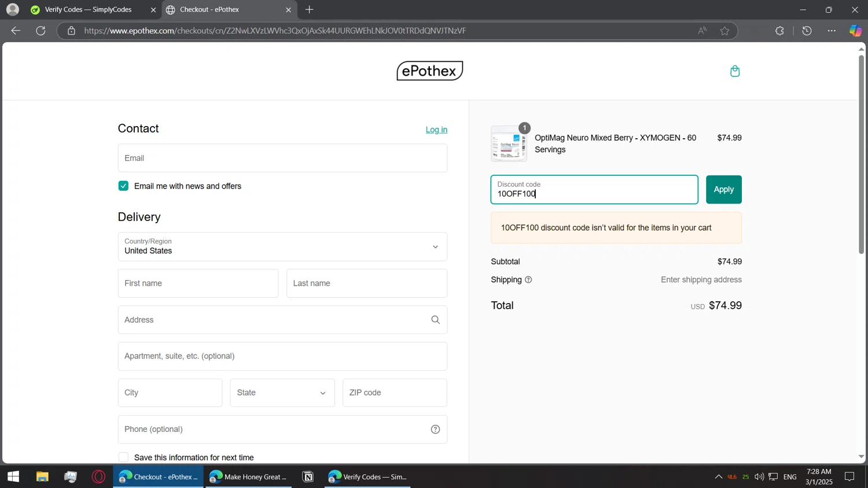Open the browser Settings and more menu

(832, 31)
